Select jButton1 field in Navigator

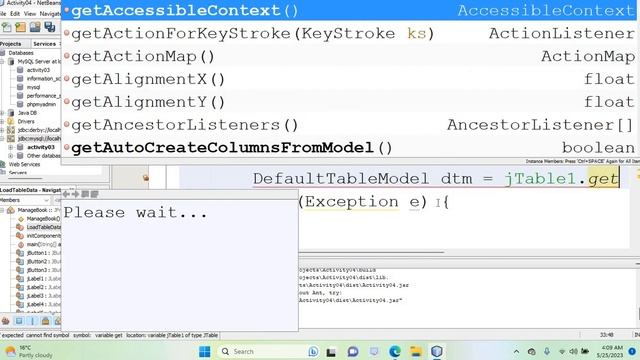tap(44, 253)
